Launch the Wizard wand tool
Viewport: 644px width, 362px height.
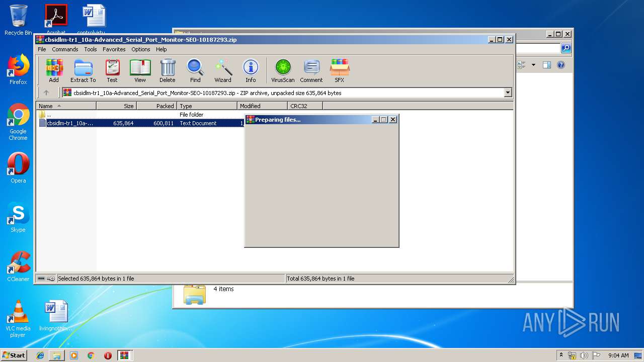[x=223, y=70]
